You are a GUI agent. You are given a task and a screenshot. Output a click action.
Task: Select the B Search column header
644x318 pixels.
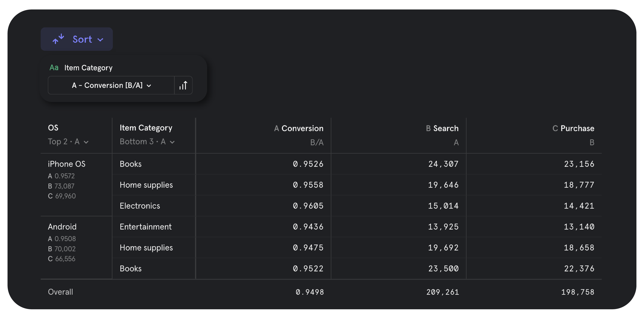click(441, 128)
